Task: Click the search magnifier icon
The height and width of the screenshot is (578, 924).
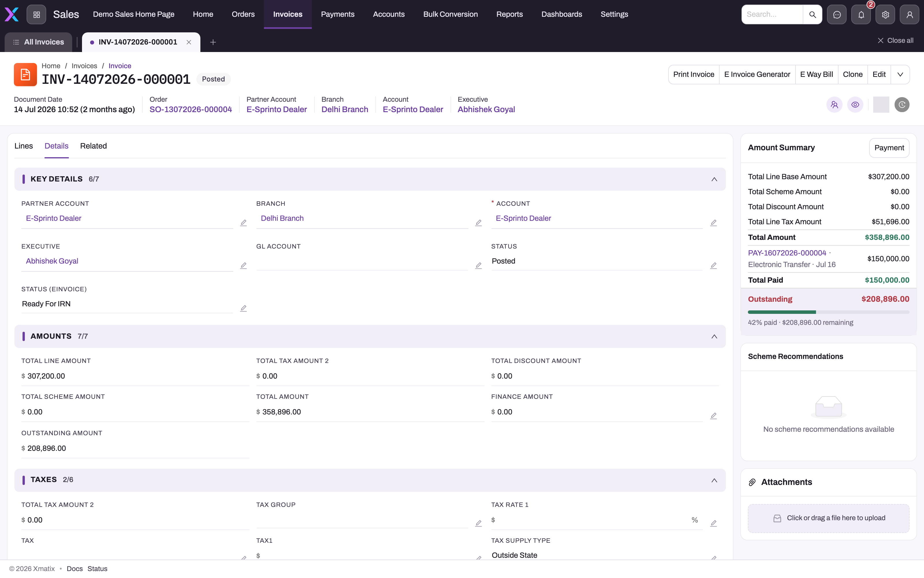Action: 813,14
